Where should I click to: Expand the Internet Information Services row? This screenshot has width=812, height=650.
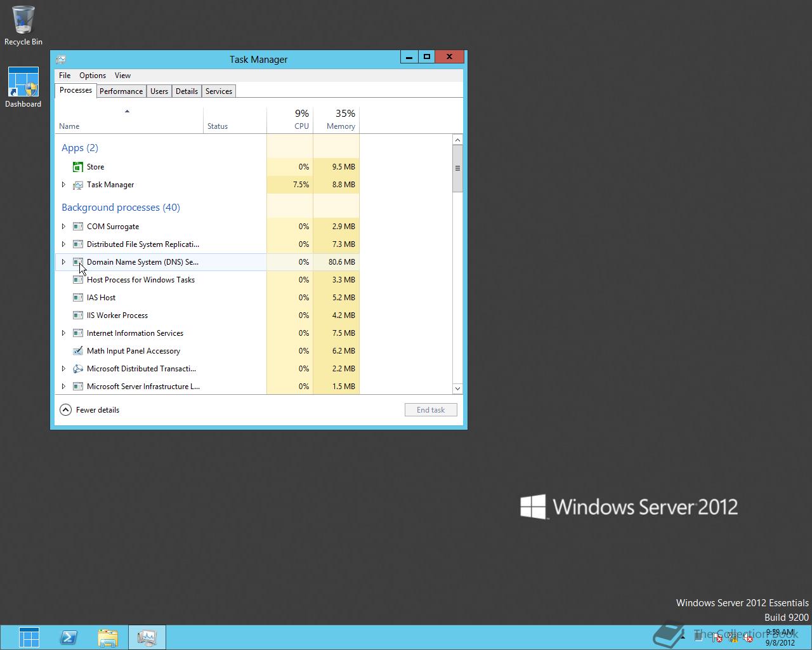(x=63, y=333)
